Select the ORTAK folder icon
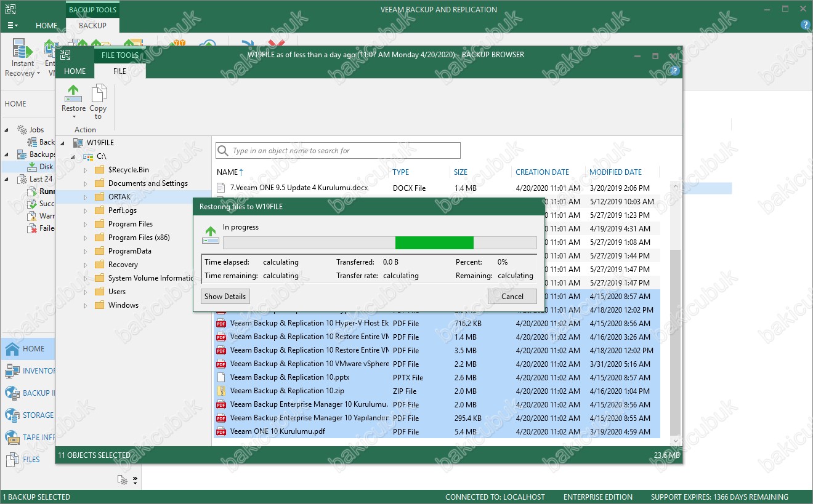 pos(99,197)
